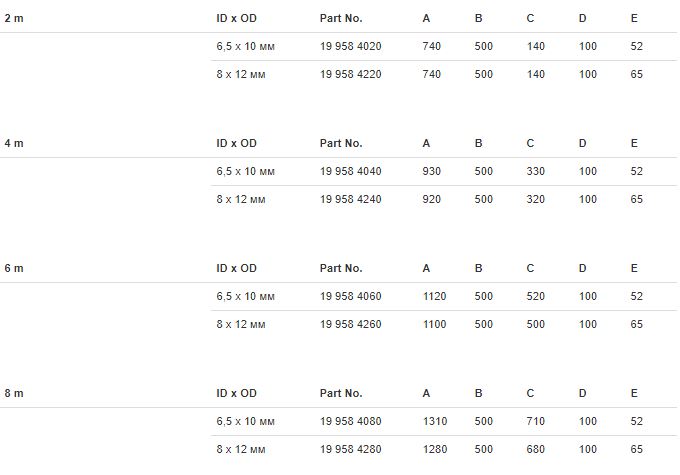This screenshot has width=680, height=475.
Task: Click part number 19 958 4080
Action: 350,422
